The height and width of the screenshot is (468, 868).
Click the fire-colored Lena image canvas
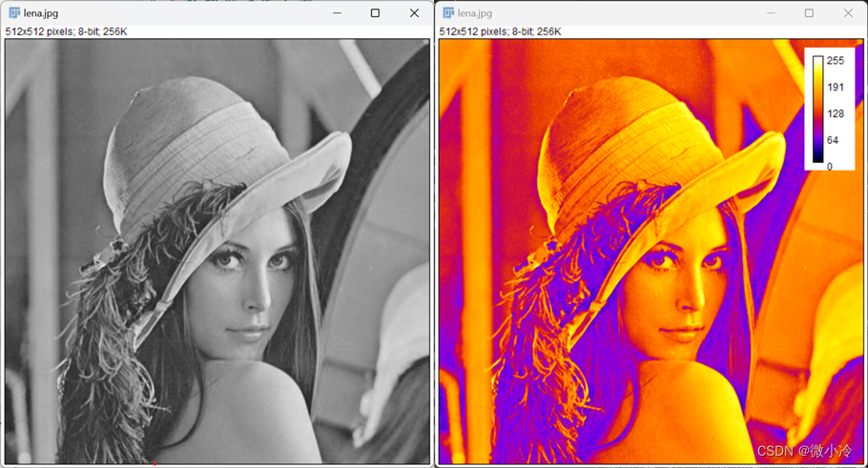(x=651, y=251)
